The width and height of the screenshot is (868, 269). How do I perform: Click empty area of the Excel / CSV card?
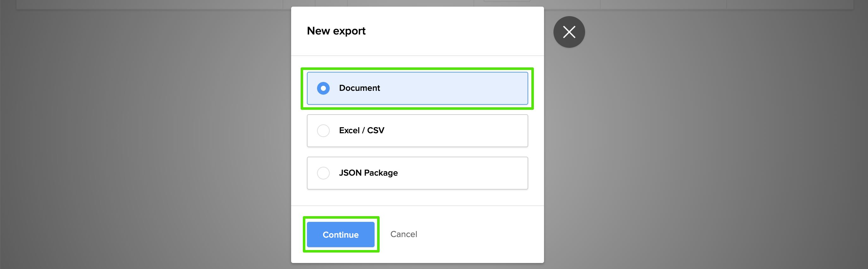pyautogui.click(x=465, y=131)
